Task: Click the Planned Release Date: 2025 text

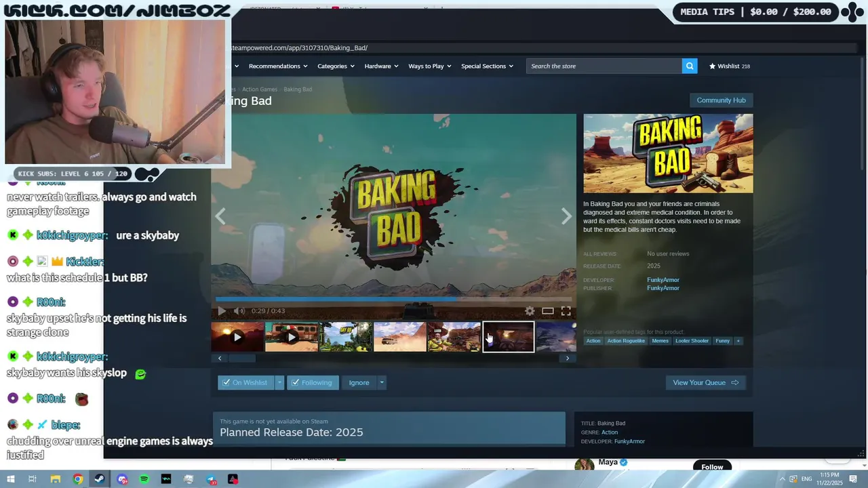Action: 292,432
